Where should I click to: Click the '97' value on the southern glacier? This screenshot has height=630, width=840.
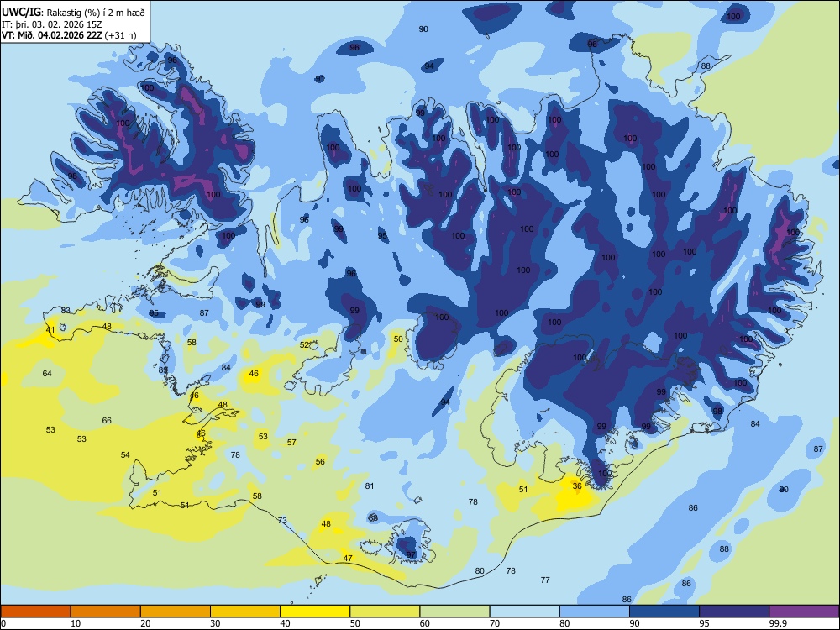pos(411,554)
